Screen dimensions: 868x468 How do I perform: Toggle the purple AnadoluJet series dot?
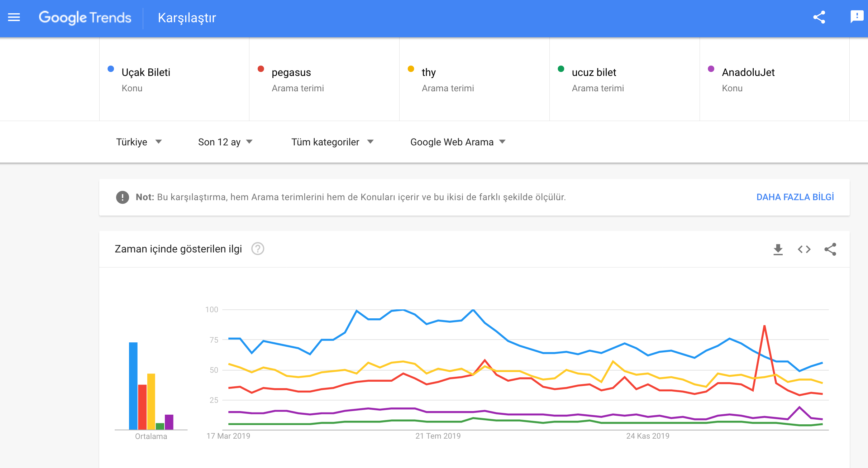711,69
